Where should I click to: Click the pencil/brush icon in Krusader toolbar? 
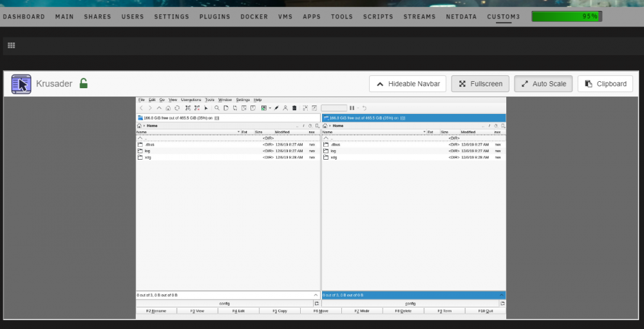point(276,108)
